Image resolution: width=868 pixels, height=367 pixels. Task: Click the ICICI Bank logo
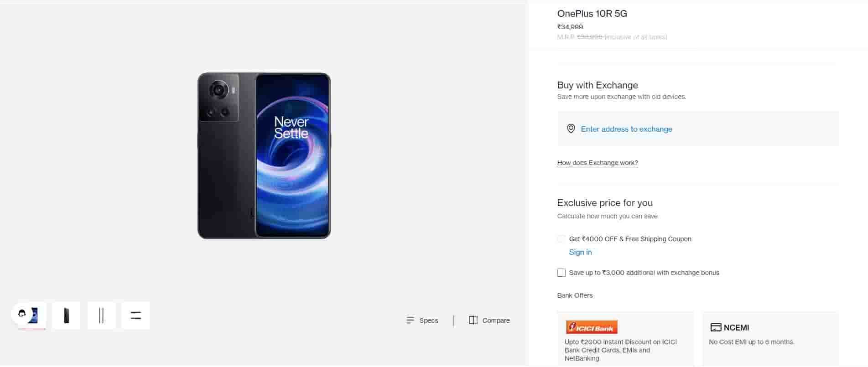point(591,327)
